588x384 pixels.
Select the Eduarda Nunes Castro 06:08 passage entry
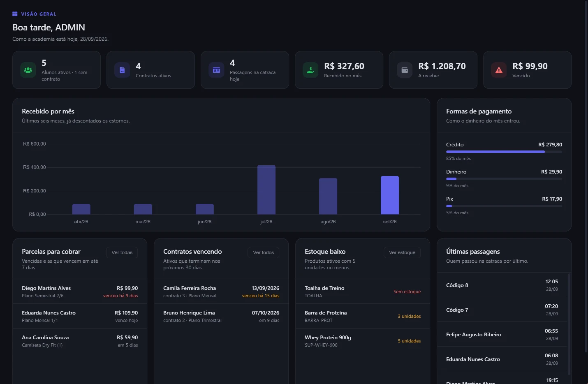click(x=502, y=359)
